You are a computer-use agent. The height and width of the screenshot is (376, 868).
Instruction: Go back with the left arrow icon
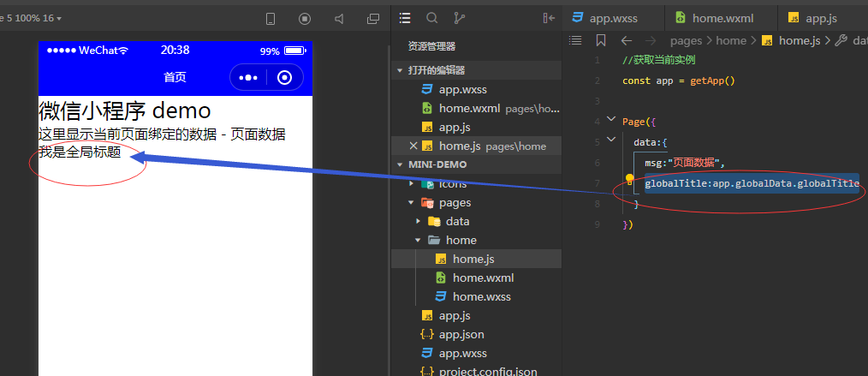pos(626,40)
